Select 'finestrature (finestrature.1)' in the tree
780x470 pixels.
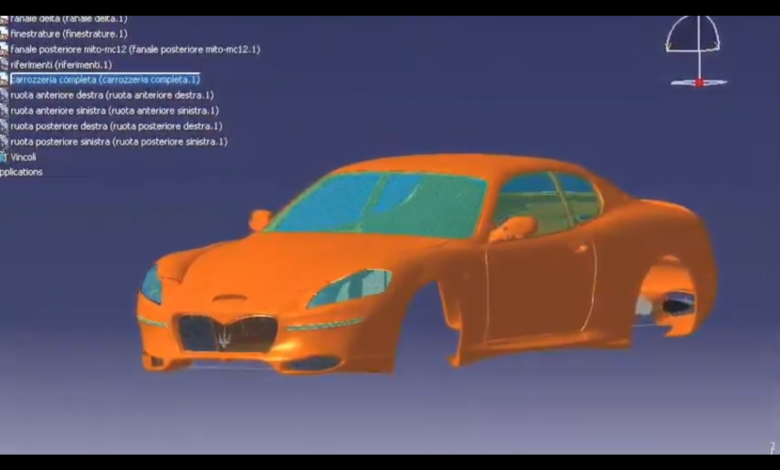(x=69, y=34)
